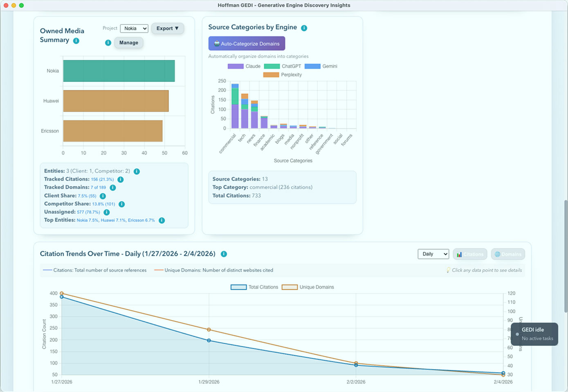Open the Project Nokia dropdown
The height and width of the screenshot is (392, 568).
(x=134, y=28)
